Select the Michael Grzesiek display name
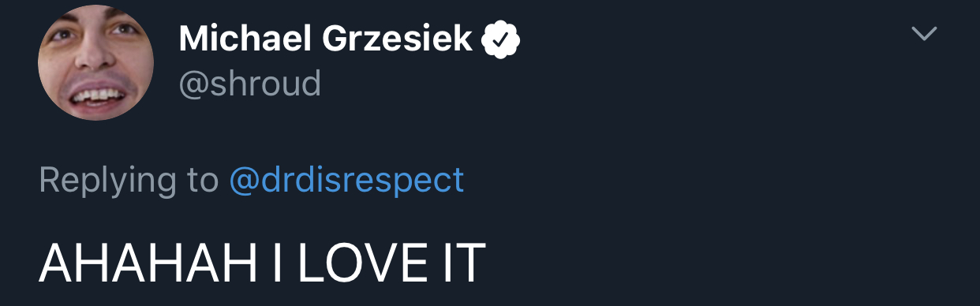This screenshot has width=980, height=306. pyautogui.click(x=326, y=39)
